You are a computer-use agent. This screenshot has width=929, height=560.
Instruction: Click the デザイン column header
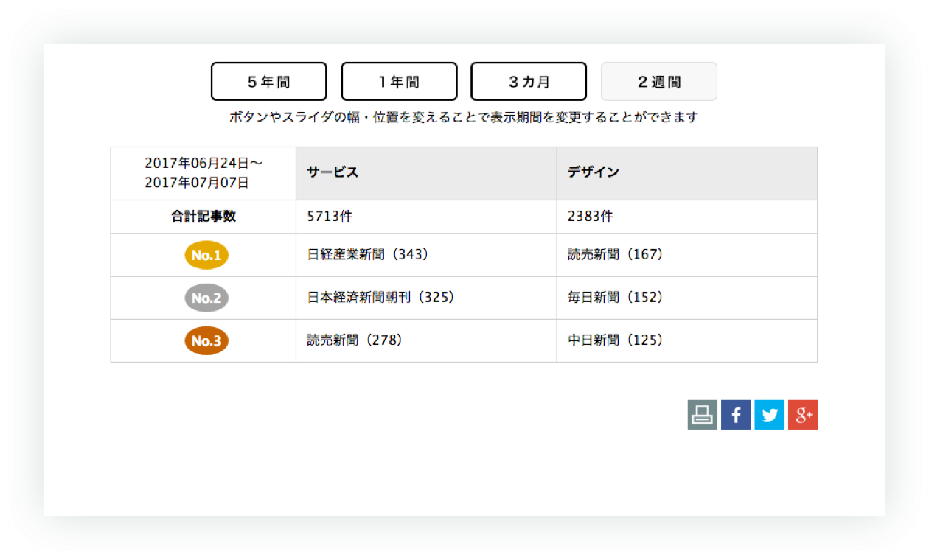(x=687, y=173)
